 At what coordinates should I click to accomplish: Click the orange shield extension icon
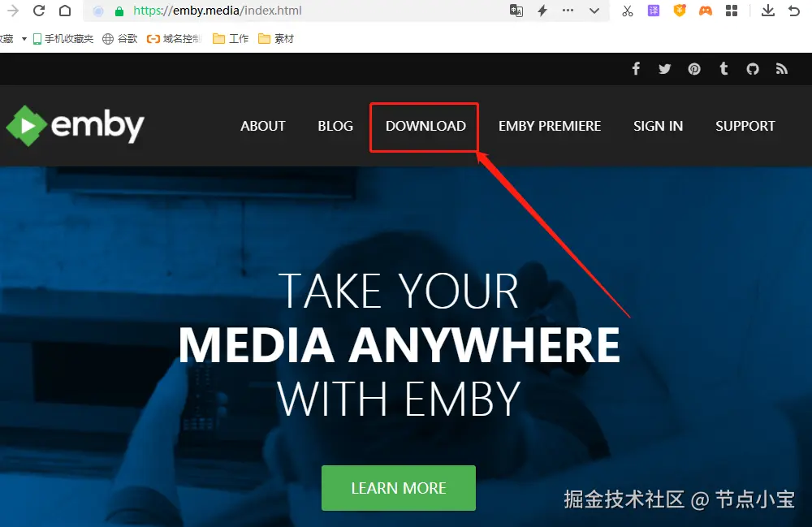coord(680,11)
